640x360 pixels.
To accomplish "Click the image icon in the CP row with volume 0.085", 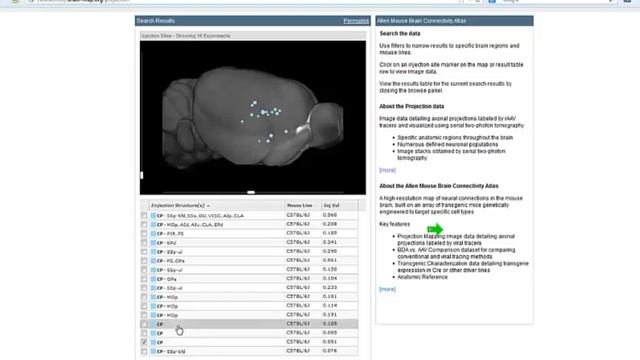I will pyautogui.click(x=153, y=333).
